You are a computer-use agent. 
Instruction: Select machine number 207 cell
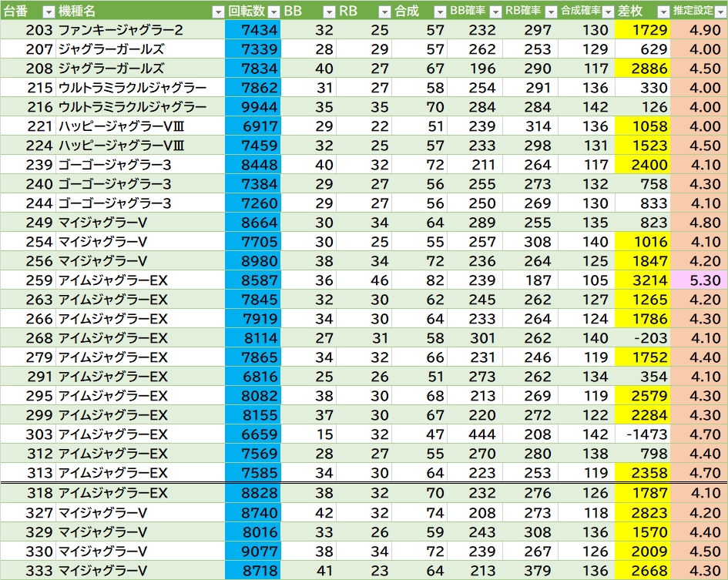click(29, 49)
